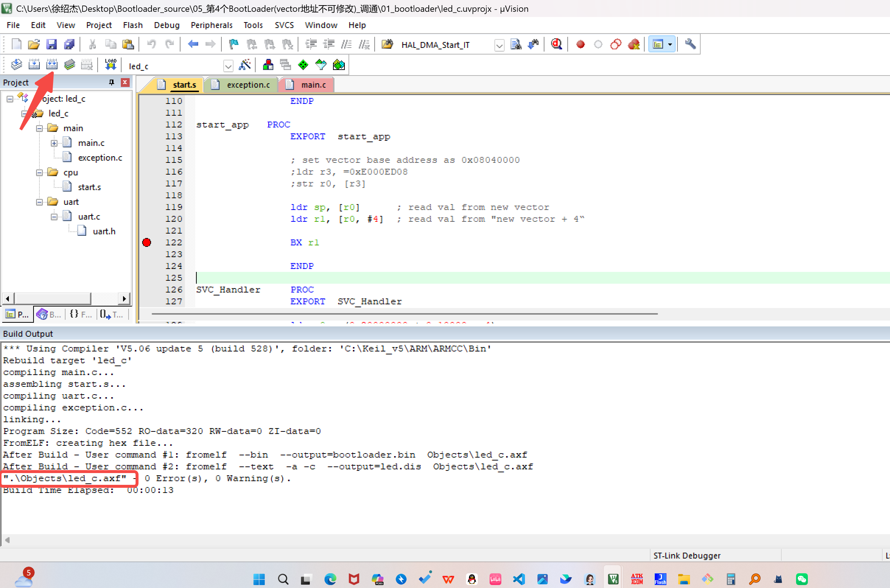Save all files via toolbar icon
Image resolution: width=890 pixels, height=588 pixels.
pyautogui.click(x=69, y=44)
